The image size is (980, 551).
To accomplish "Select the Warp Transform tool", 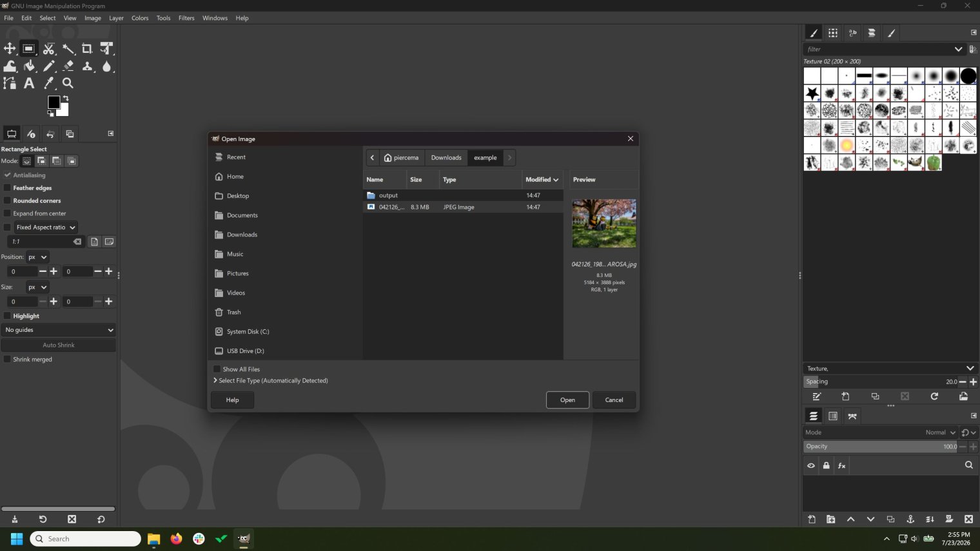I will click(10, 66).
